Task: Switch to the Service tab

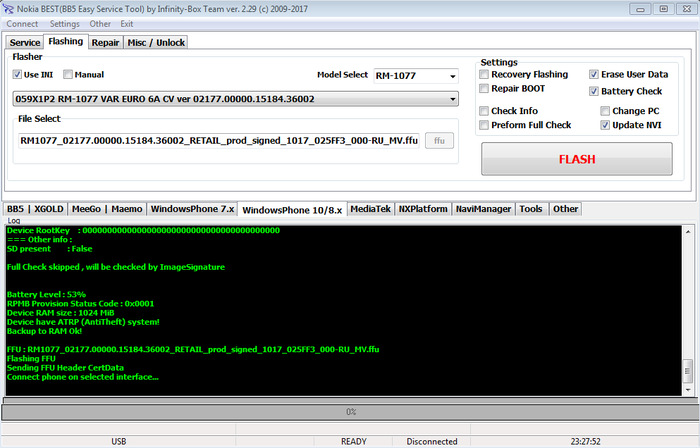Action: coord(25,42)
